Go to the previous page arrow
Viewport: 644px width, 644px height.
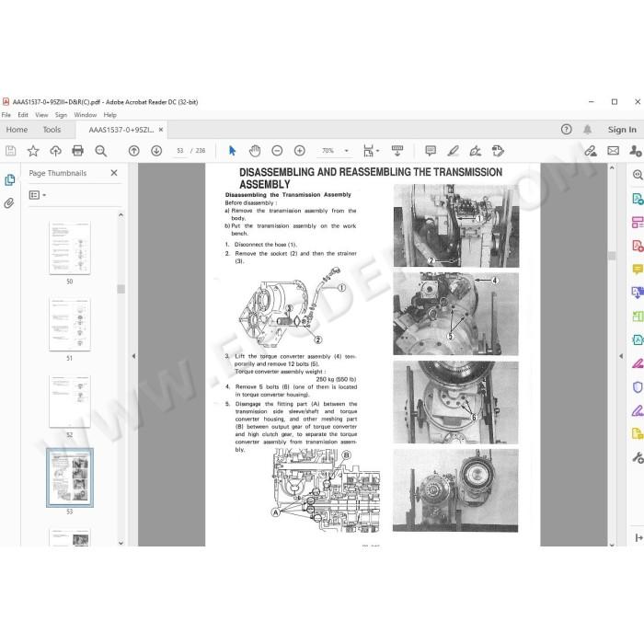134,151
